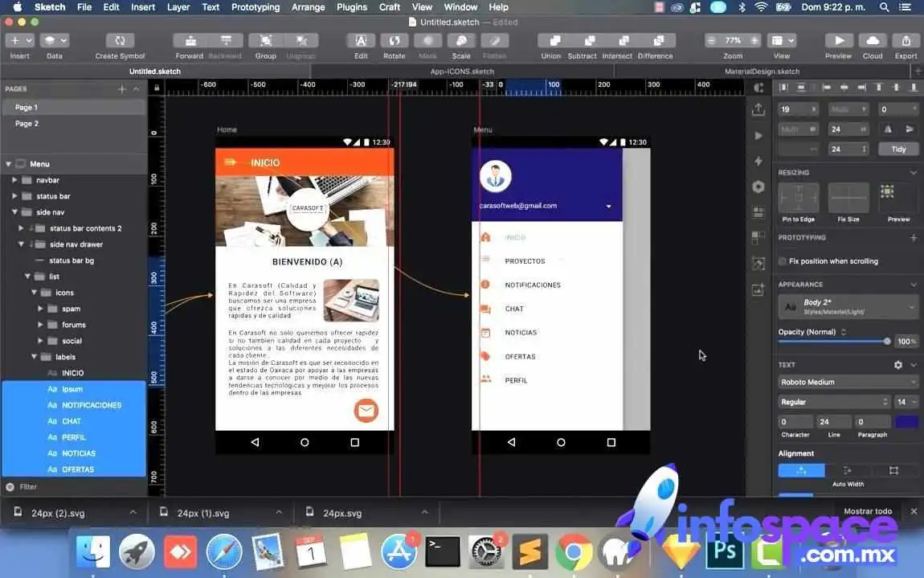The height and width of the screenshot is (578, 924).
Task: Expand the status bar layer group
Action: pyautogui.click(x=14, y=196)
